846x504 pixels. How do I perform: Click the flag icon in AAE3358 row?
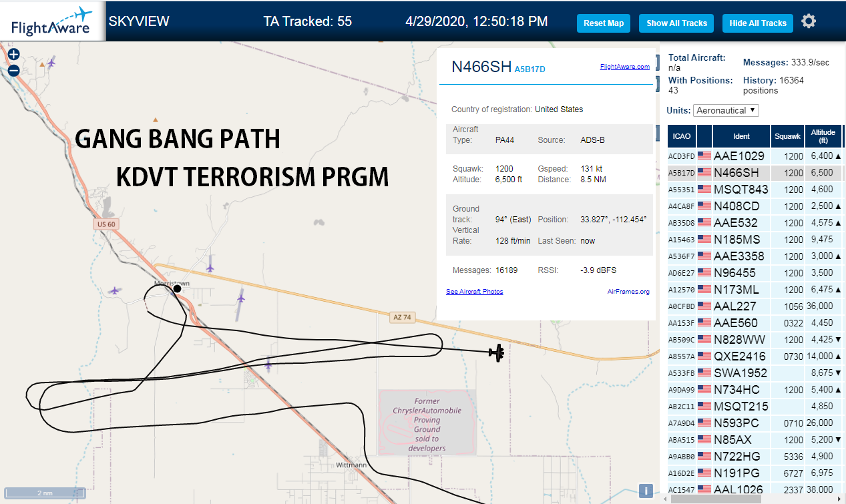tap(704, 256)
